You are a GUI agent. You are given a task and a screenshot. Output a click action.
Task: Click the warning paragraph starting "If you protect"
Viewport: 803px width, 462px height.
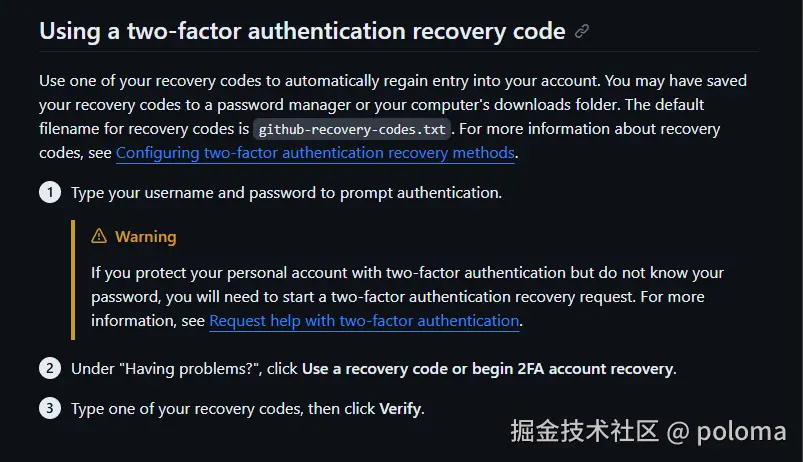tap(407, 297)
